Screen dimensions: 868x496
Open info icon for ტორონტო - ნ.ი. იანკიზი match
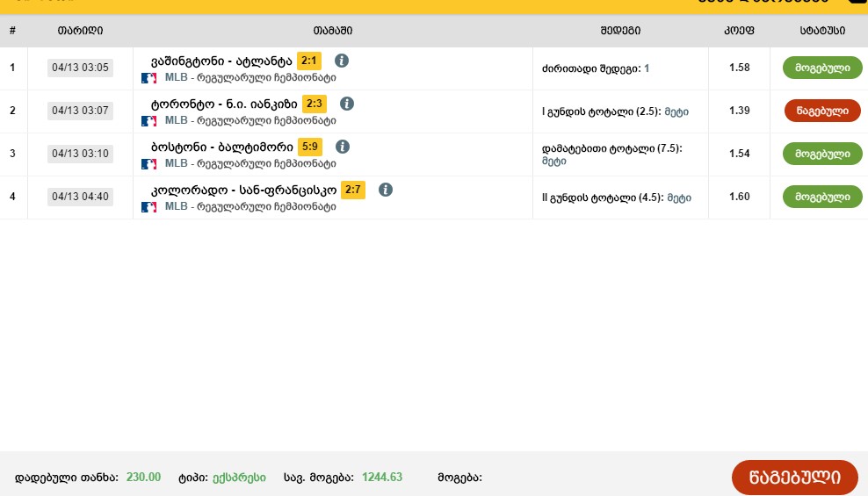click(346, 104)
